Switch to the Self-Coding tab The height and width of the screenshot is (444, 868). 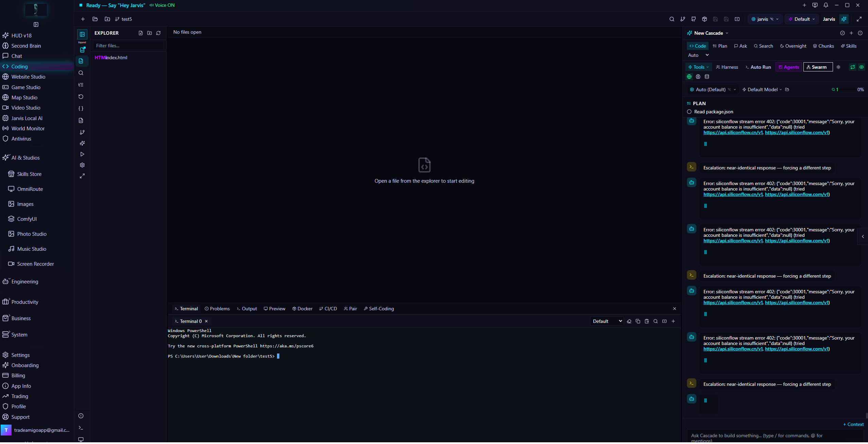coord(379,309)
